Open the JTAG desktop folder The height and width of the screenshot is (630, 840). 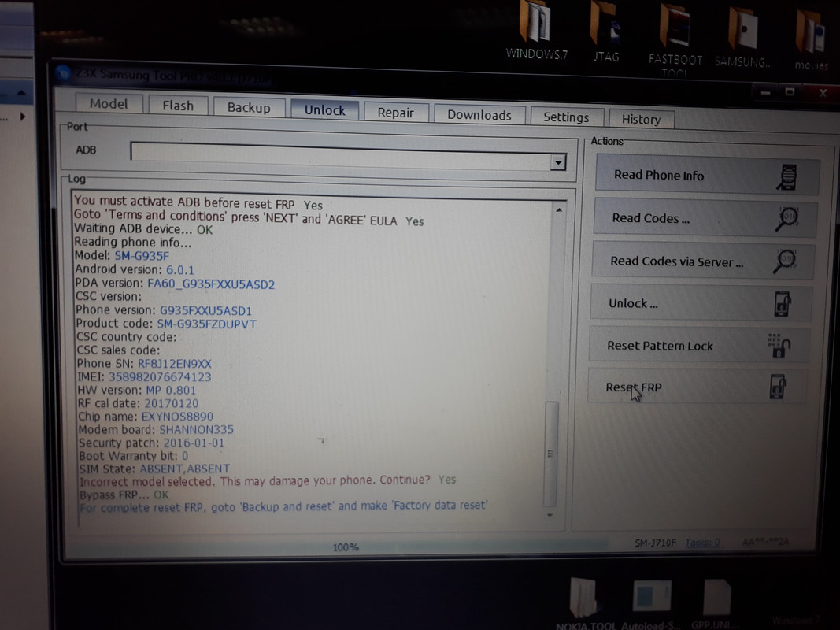coord(606,31)
